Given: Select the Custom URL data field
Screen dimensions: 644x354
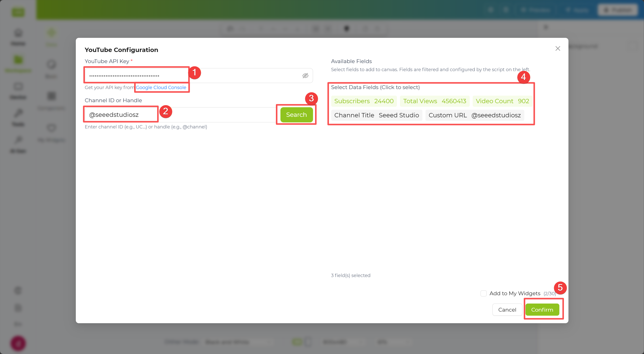Looking at the screenshot, I should tap(474, 115).
